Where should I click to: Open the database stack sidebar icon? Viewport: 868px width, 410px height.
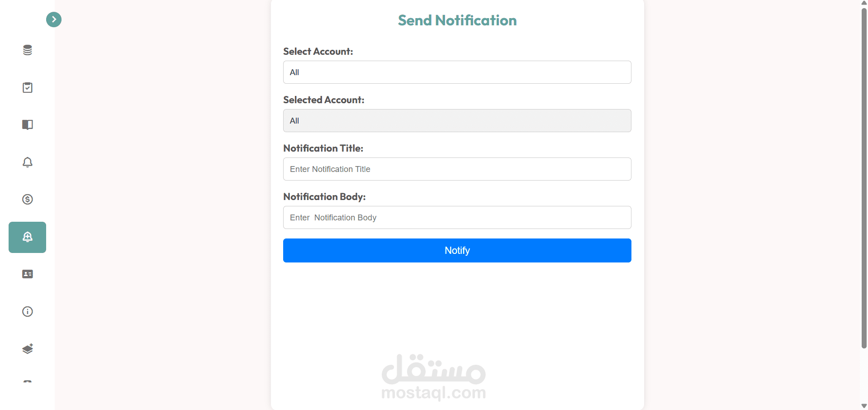(x=28, y=50)
